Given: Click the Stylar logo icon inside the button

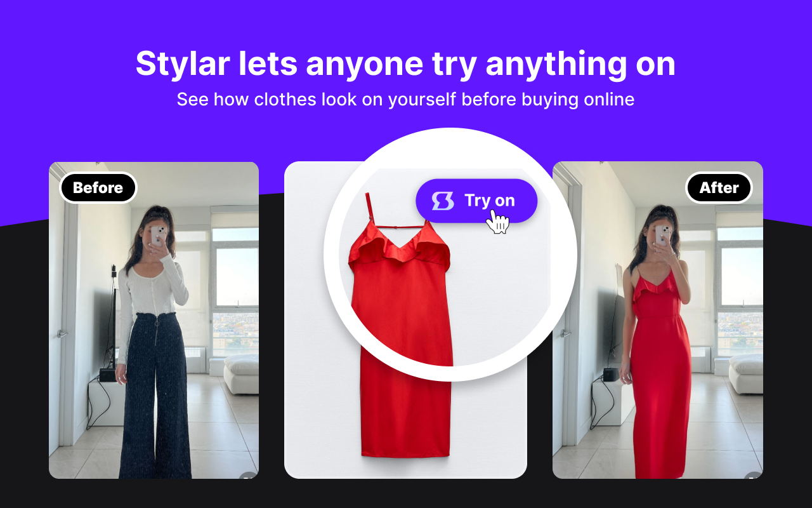Looking at the screenshot, I should pyautogui.click(x=443, y=201).
